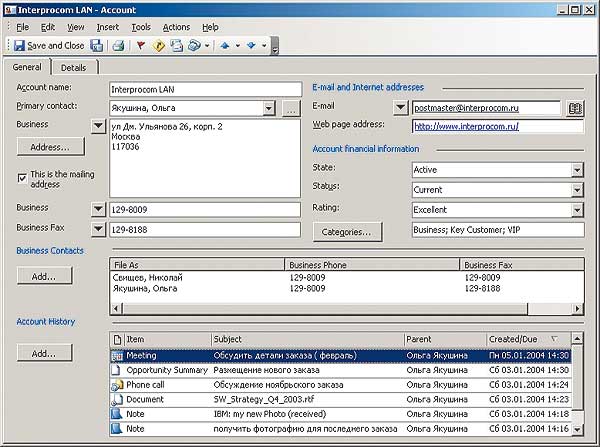600x447 pixels.
Task: Click into the Account name field
Action: tap(205, 89)
